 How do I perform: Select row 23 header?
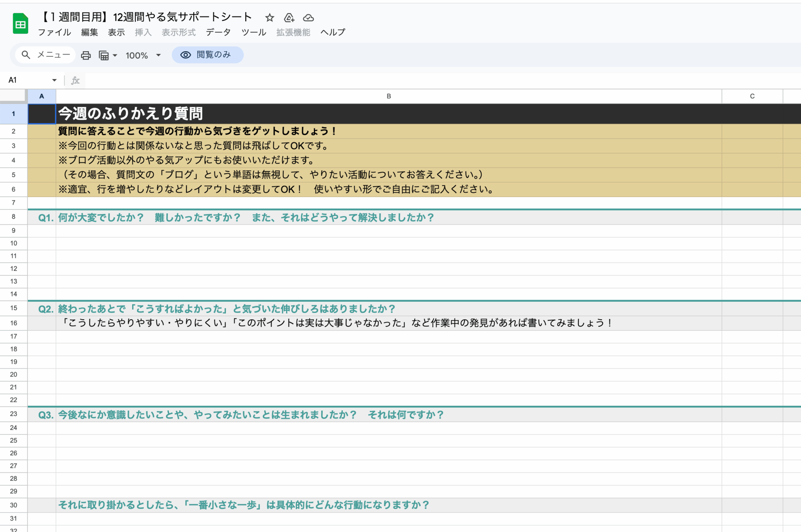[13, 414]
